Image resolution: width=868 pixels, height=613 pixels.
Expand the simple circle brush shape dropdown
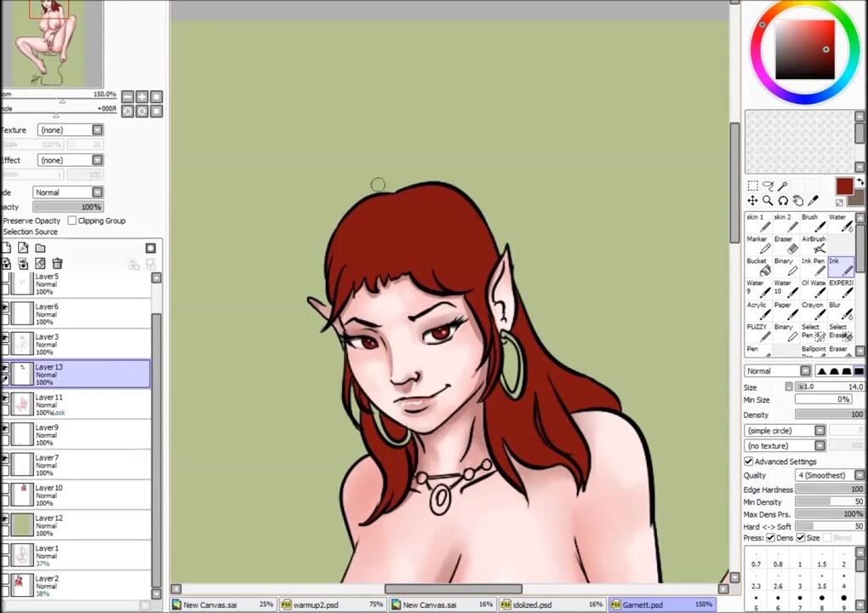[785, 431]
